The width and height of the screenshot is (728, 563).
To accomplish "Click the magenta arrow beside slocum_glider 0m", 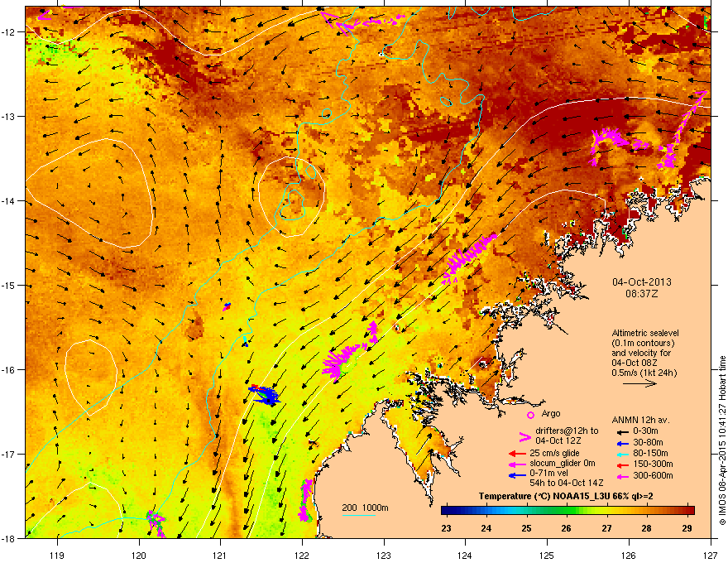I will (517, 464).
